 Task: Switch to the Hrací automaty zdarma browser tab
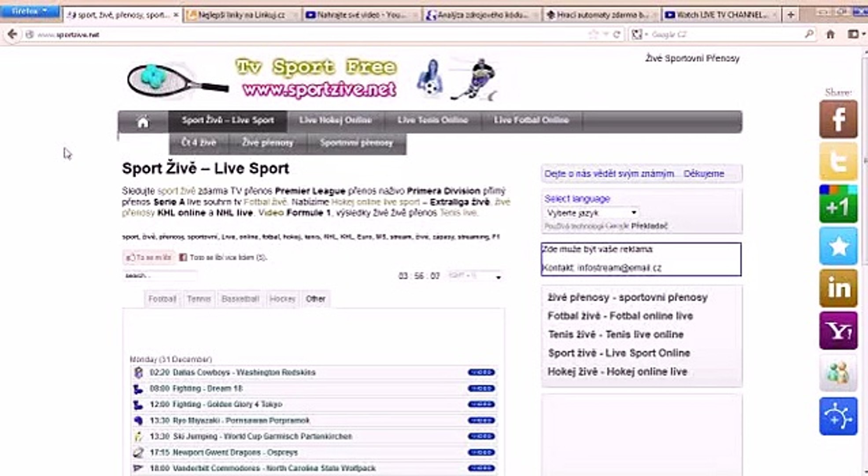[602, 15]
